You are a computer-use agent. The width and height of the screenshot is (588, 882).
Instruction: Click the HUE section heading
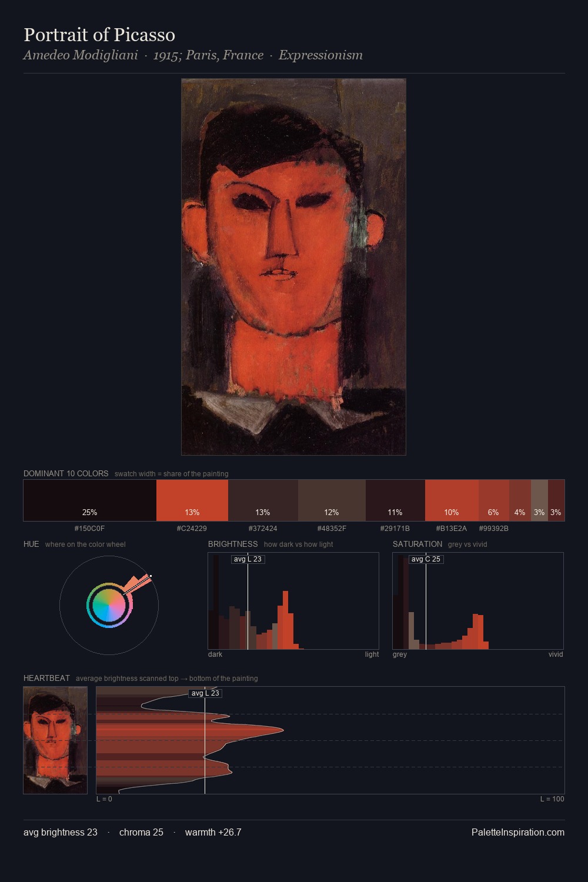coord(31,544)
